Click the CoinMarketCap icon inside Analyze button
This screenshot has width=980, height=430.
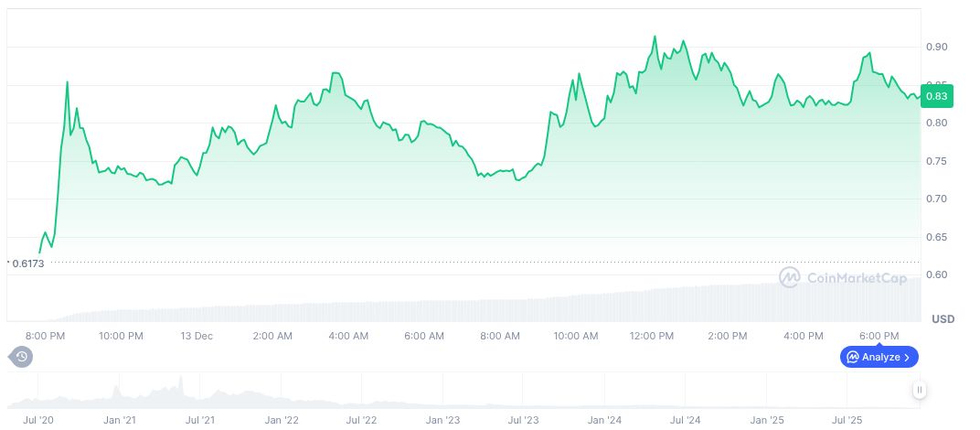[x=852, y=357]
